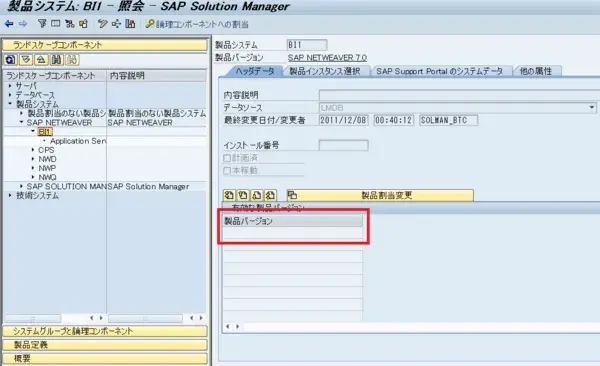Select the 製品割当のない製品システム tree row
The width and height of the screenshot is (600, 366).
coord(105,113)
